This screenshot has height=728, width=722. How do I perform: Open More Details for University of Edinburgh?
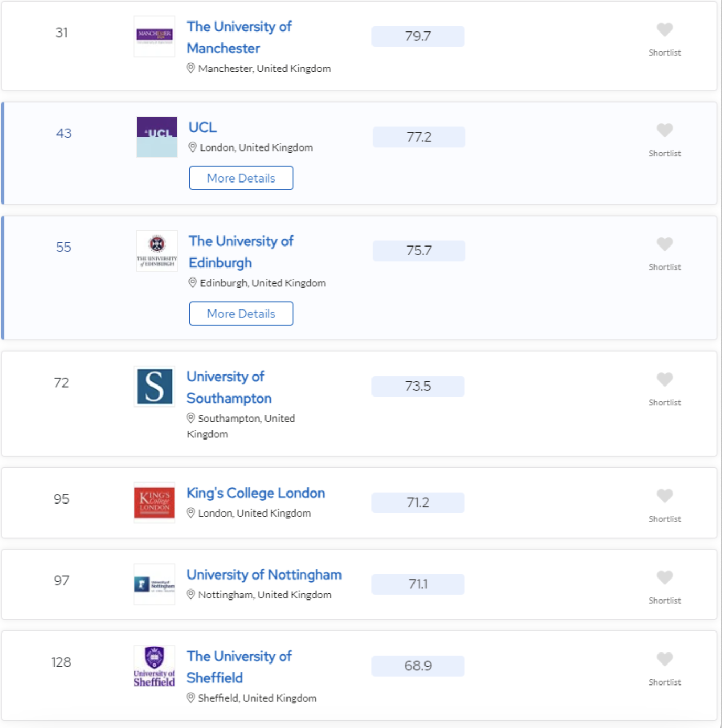[241, 313]
